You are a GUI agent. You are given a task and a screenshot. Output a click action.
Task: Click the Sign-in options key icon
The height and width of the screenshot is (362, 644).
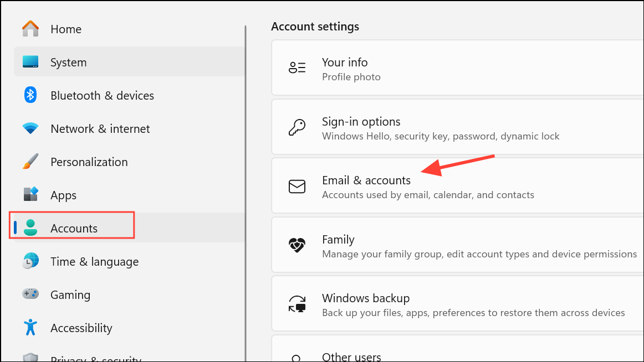(x=297, y=128)
